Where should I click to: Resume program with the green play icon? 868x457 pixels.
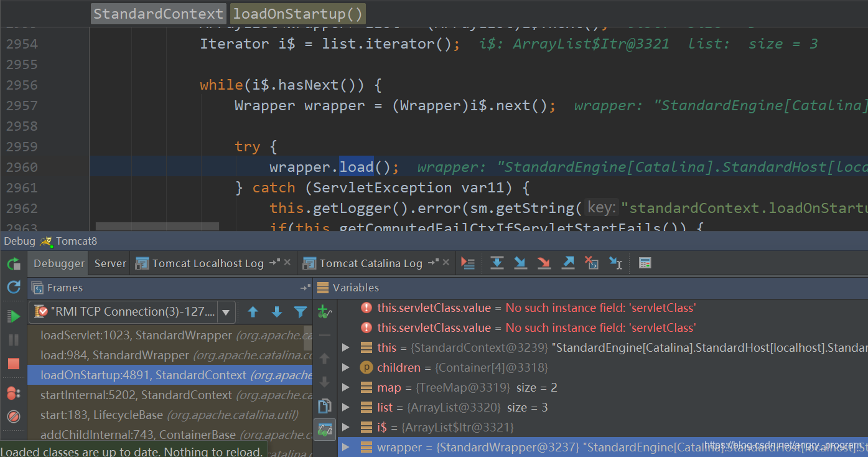click(x=14, y=316)
